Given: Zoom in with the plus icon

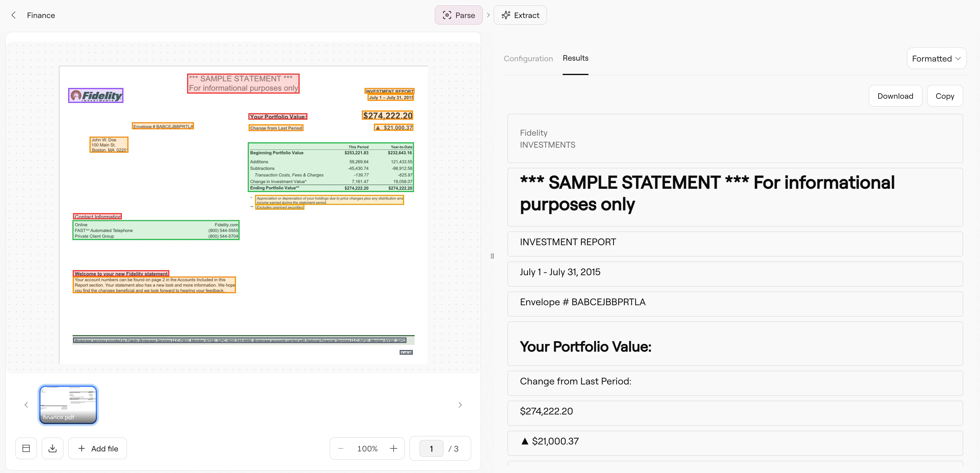Looking at the screenshot, I should (394, 448).
